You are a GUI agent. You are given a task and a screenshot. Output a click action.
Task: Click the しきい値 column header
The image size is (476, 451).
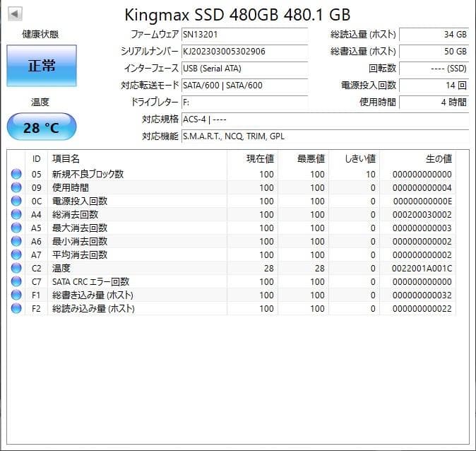coord(355,158)
